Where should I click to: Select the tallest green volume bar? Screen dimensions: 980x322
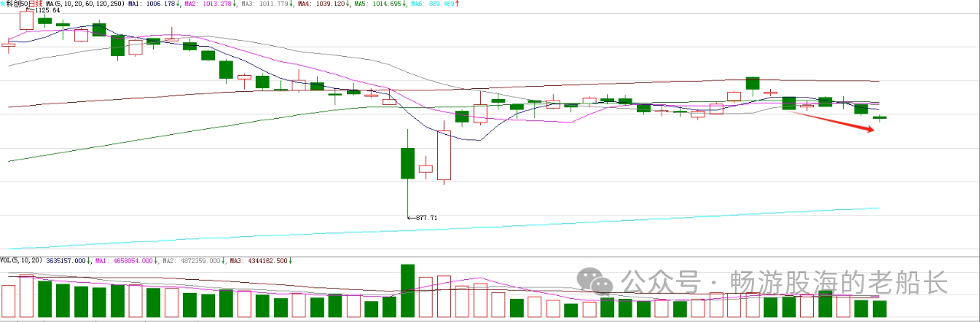[407, 291]
